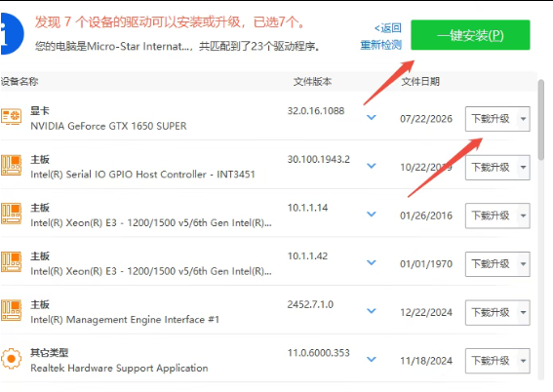The image size is (553, 392).
Task: Expand version details for NVIDIA GeForce GTX 1650
Action: [x=372, y=117]
